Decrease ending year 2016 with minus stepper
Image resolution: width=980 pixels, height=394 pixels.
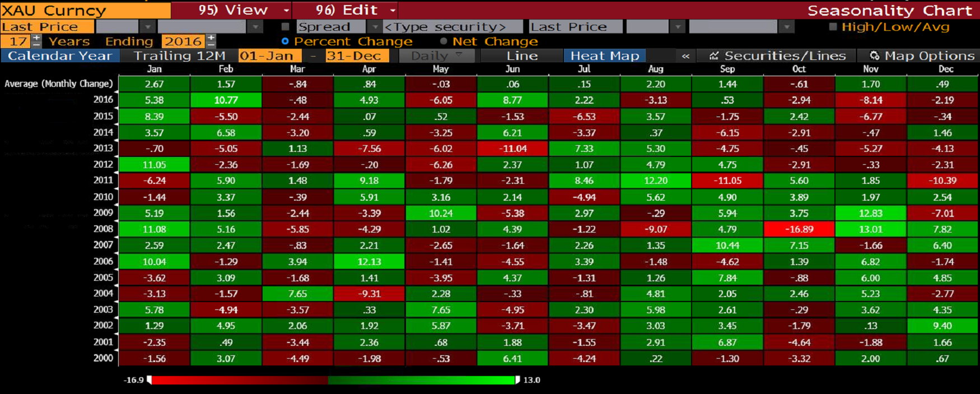point(211,44)
